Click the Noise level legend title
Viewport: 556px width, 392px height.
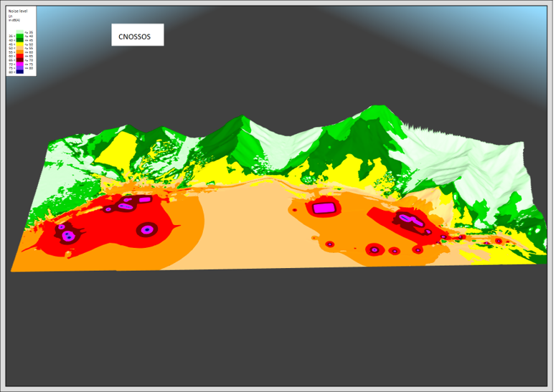pyautogui.click(x=18, y=11)
